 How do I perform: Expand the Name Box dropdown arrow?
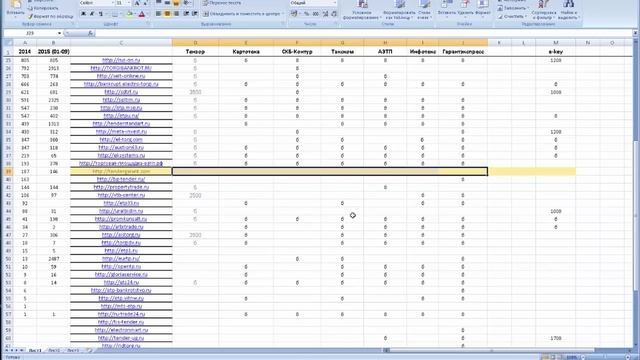60,33
